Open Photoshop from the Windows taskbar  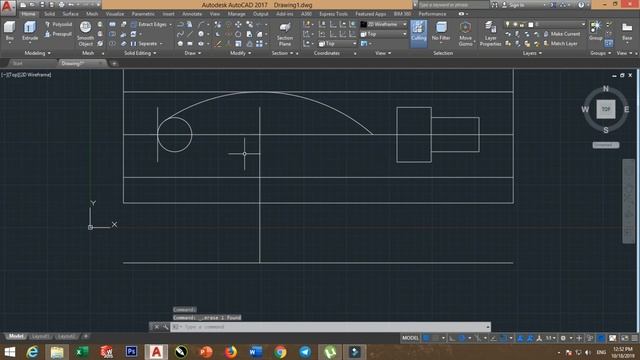click(131, 351)
